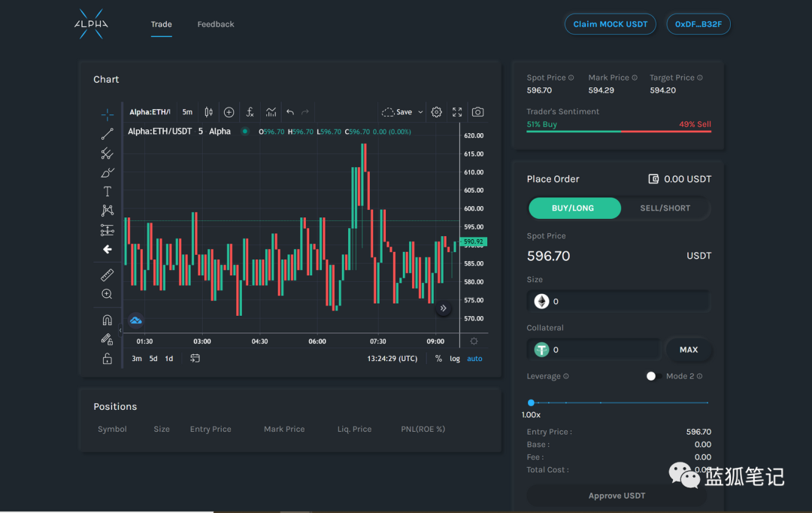Click the Trader's Sentiment buy/sell bar

point(619,132)
